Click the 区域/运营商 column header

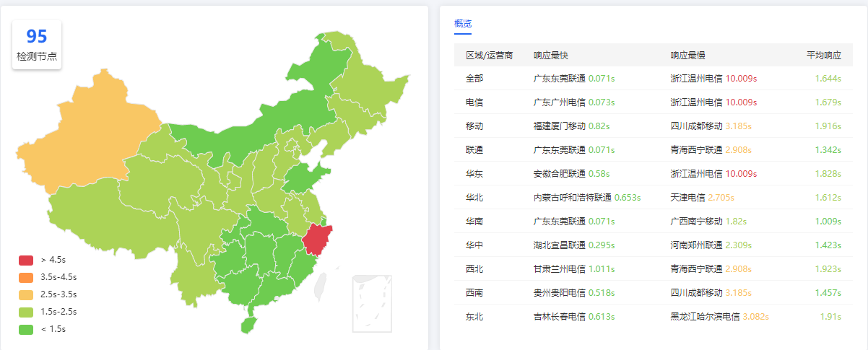(x=489, y=55)
